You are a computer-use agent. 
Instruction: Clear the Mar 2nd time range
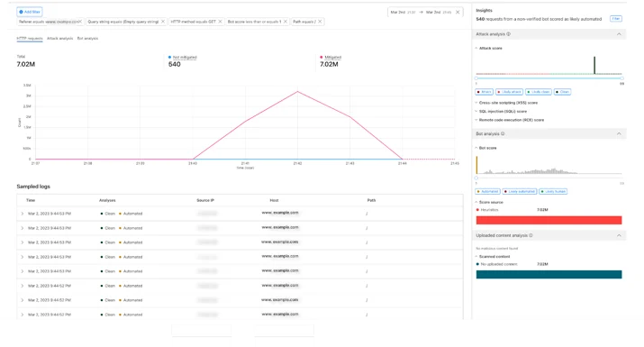coord(458,13)
